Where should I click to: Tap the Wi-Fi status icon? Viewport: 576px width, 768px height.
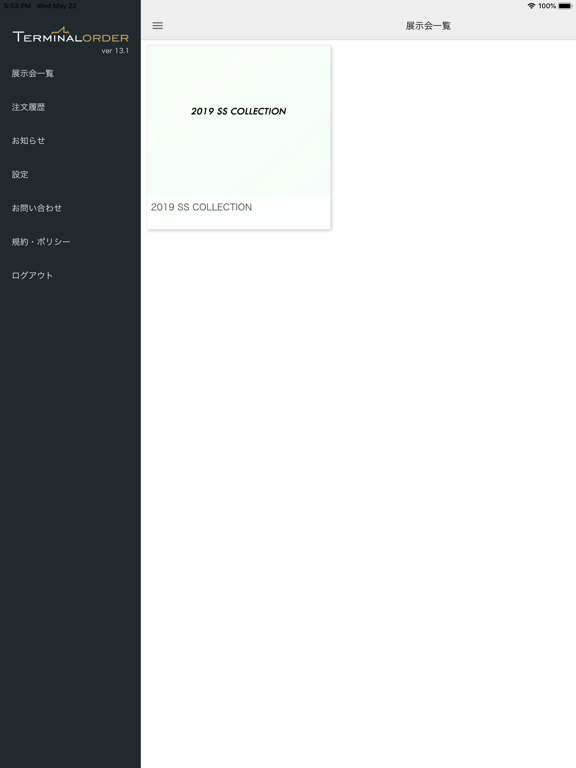(x=531, y=6)
